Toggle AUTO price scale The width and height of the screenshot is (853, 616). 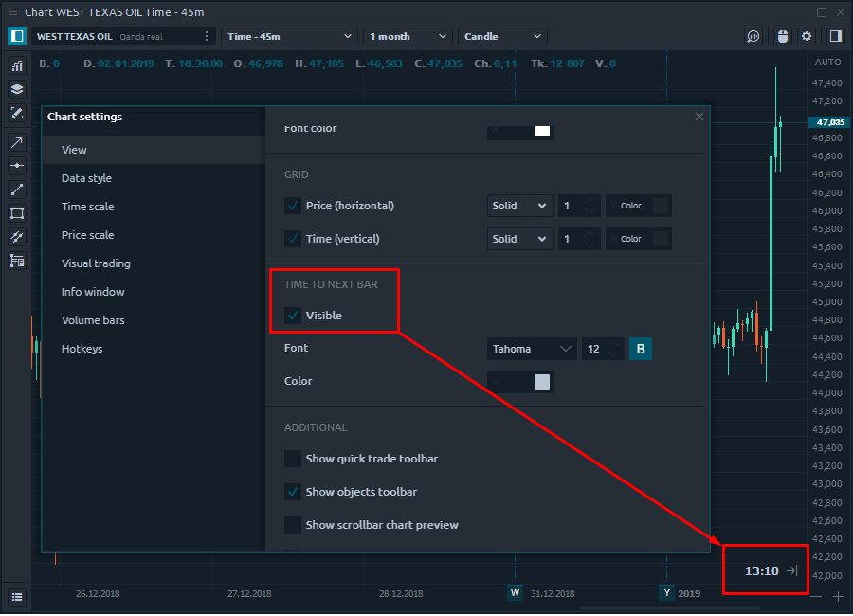(x=828, y=63)
